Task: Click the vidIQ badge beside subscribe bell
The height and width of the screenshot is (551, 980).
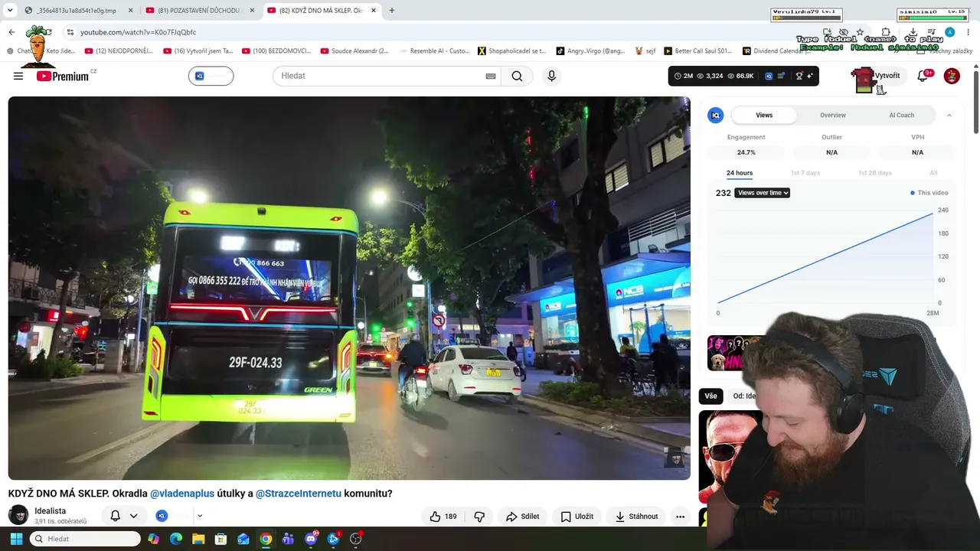Action: click(162, 516)
